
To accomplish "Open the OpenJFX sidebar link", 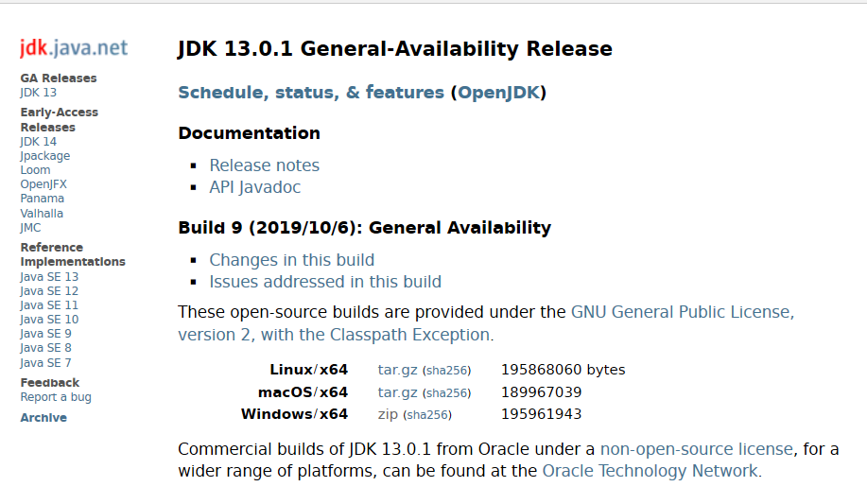I will [x=43, y=184].
